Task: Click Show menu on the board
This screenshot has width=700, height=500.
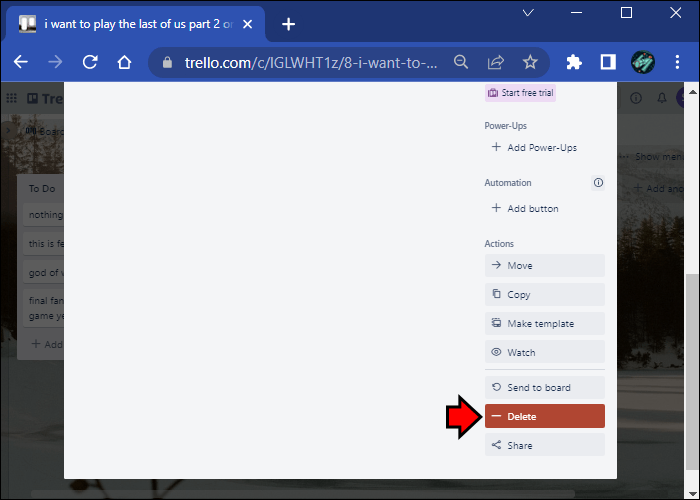Action: point(652,157)
